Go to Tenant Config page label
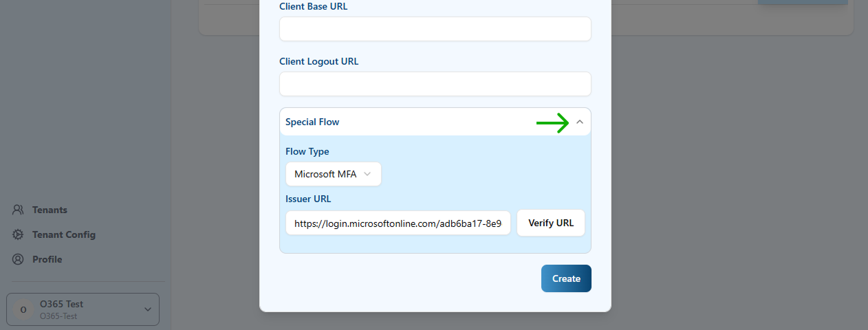 (x=64, y=234)
